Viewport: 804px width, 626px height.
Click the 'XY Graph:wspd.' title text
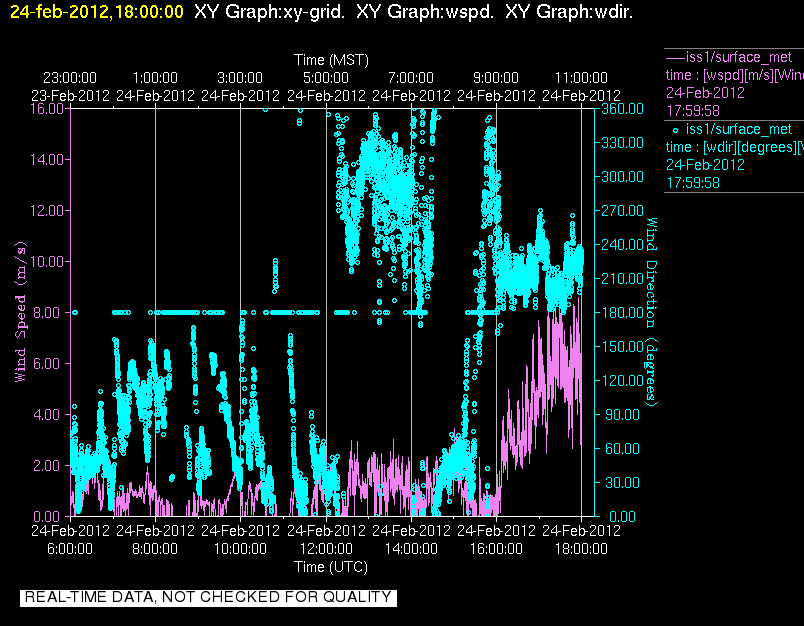[x=425, y=12]
